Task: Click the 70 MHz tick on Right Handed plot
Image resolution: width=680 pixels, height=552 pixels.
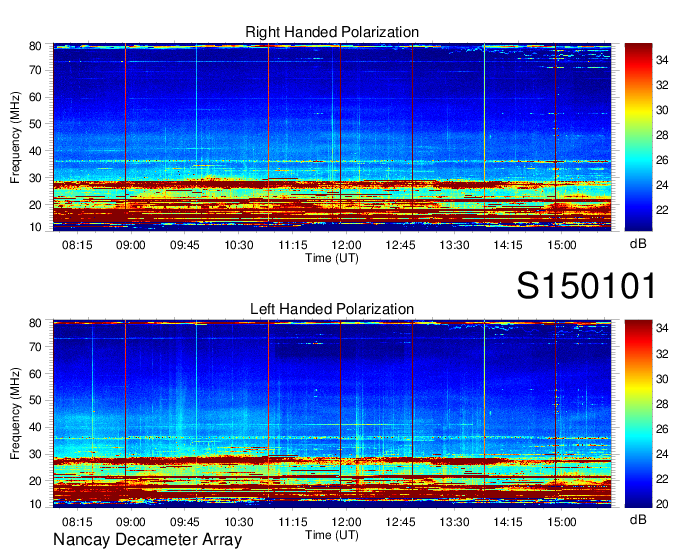Action: point(35,70)
